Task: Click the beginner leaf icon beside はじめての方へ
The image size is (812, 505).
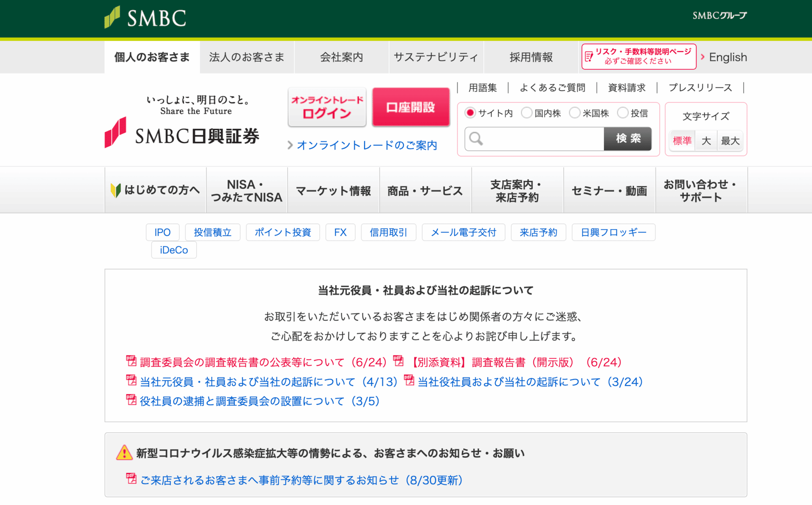Action: [x=115, y=190]
